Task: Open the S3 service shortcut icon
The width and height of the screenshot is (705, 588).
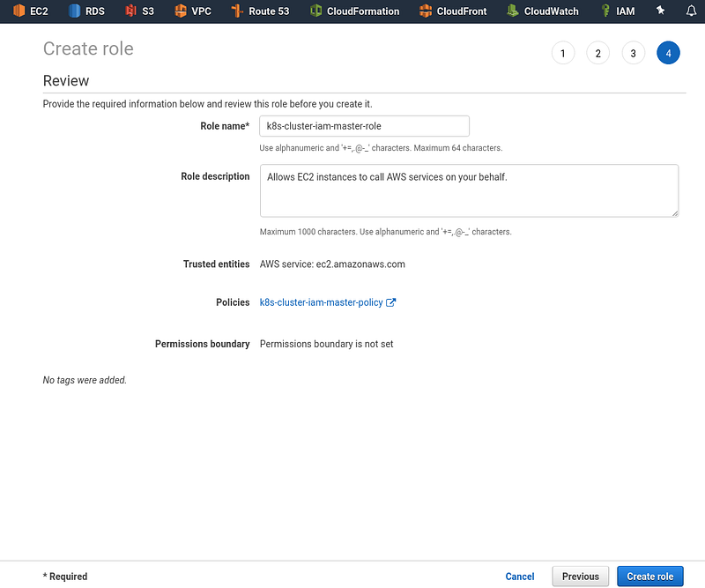Action: [x=130, y=11]
